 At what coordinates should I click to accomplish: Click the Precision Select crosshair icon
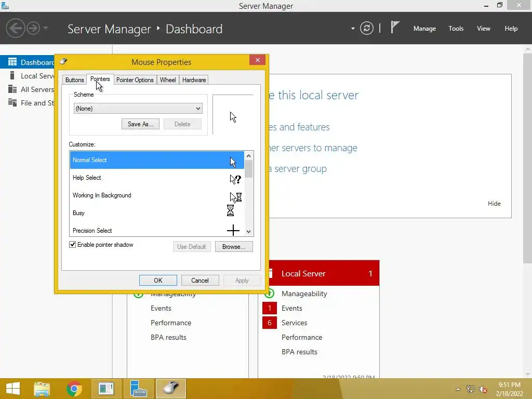click(x=233, y=230)
